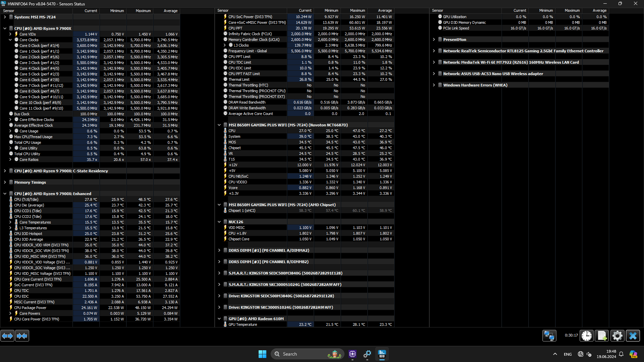Expand Memory Timings section
Screen dimensions: 644x362
click(x=5, y=182)
